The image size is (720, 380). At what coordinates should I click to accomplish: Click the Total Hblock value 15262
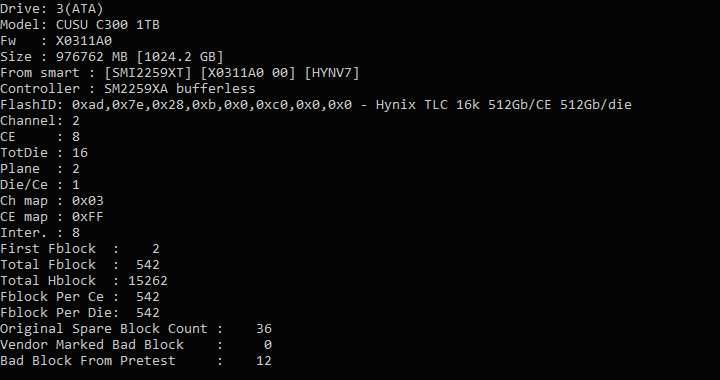coord(148,281)
